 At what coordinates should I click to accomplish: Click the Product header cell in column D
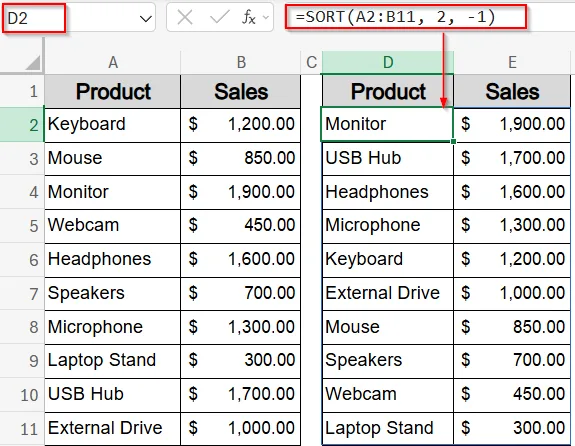(x=388, y=91)
